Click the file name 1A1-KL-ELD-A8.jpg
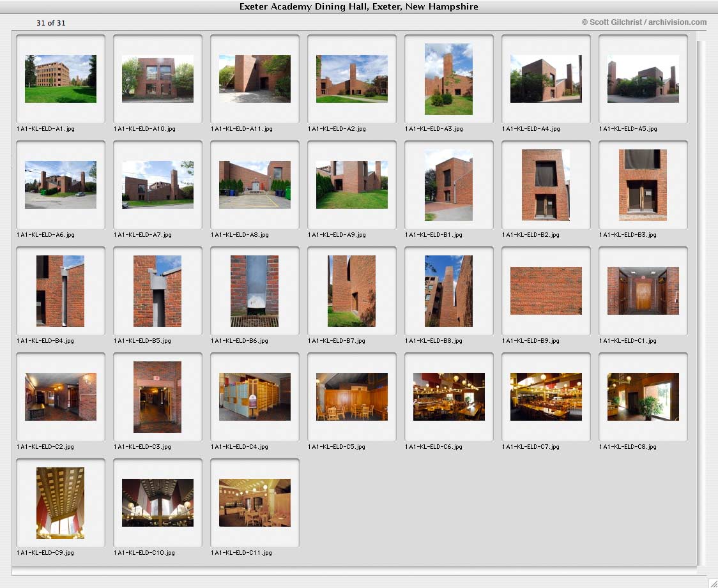 (x=240, y=235)
